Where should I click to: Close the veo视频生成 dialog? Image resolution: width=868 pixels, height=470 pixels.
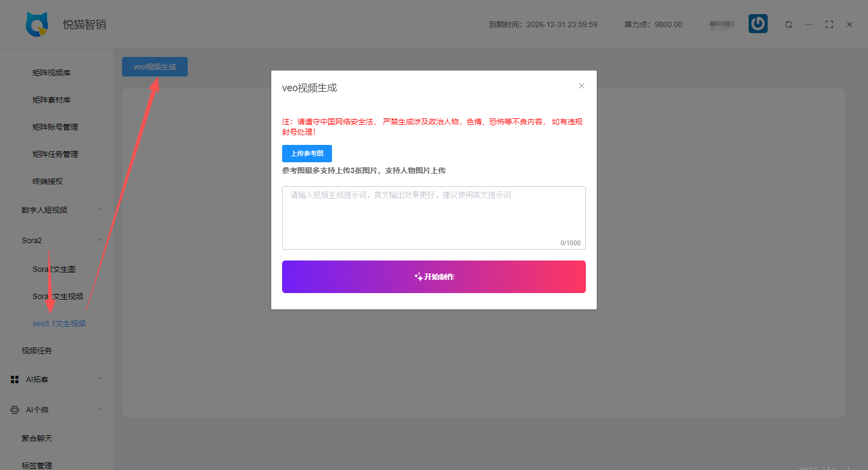pos(581,86)
